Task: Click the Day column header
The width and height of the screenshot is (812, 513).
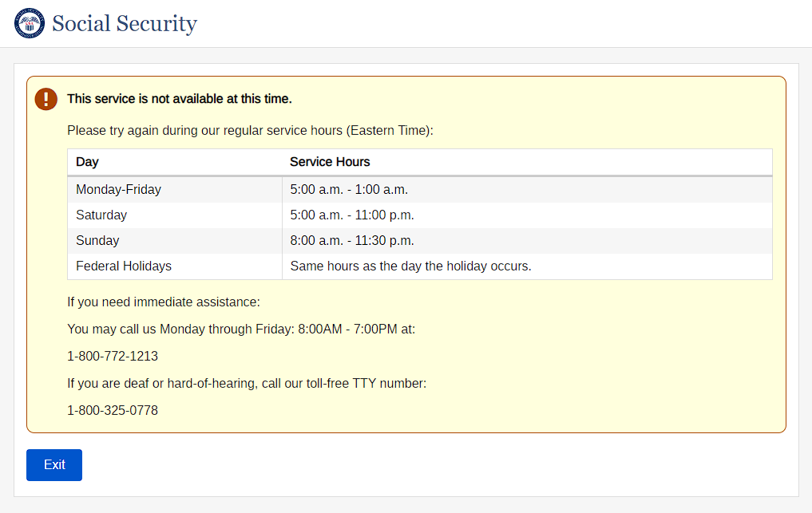Action: [88, 162]
